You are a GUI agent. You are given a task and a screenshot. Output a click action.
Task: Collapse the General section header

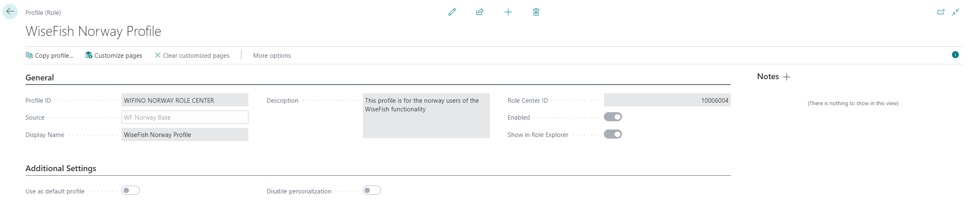[40, 78]
